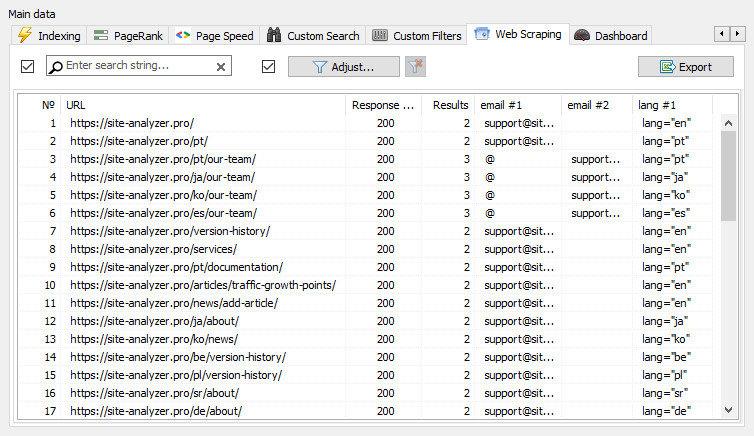Click the search string input field
The image size is (754, 436).
138,65
